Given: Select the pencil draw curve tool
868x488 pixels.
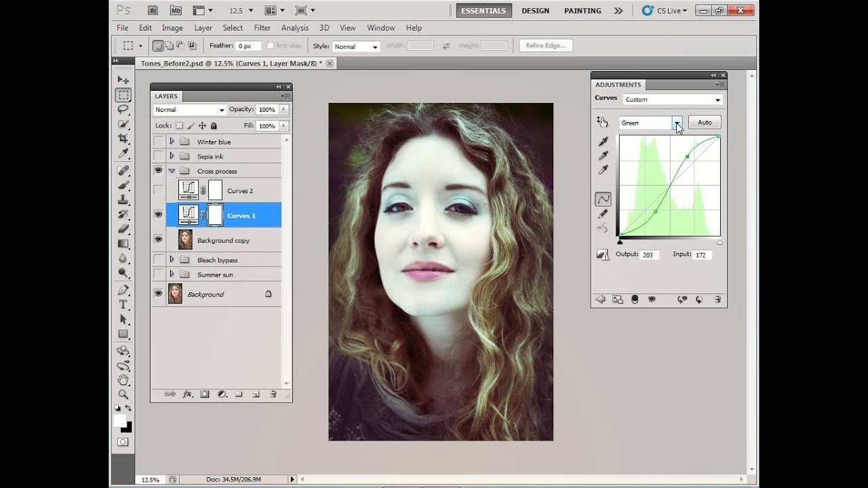Looking at the screenshot, I should coord(603,213).
